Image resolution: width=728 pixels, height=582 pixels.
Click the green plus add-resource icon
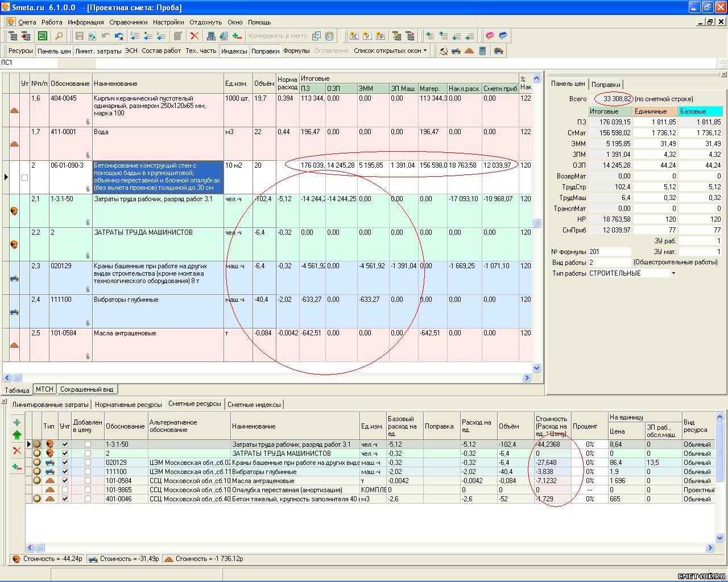[x=16, y=422]
